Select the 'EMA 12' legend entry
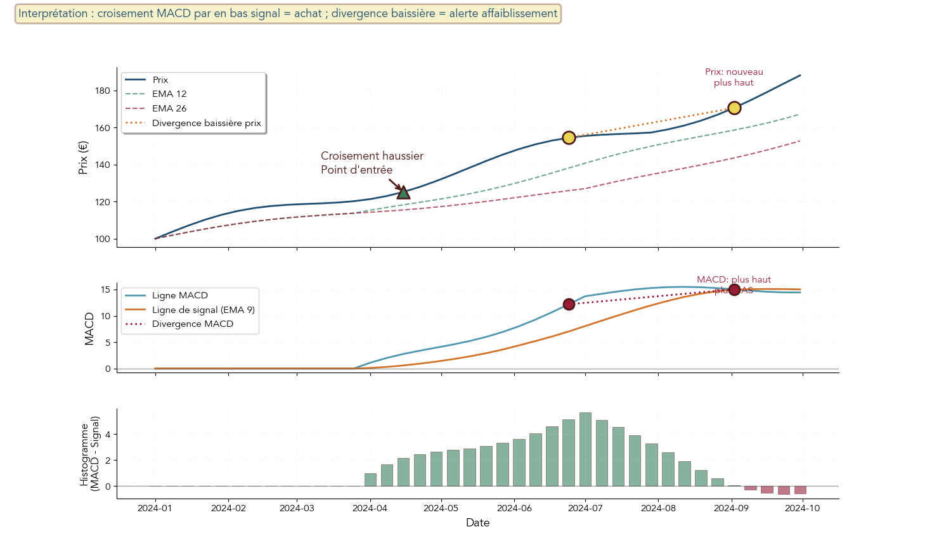 coord(169,94)
